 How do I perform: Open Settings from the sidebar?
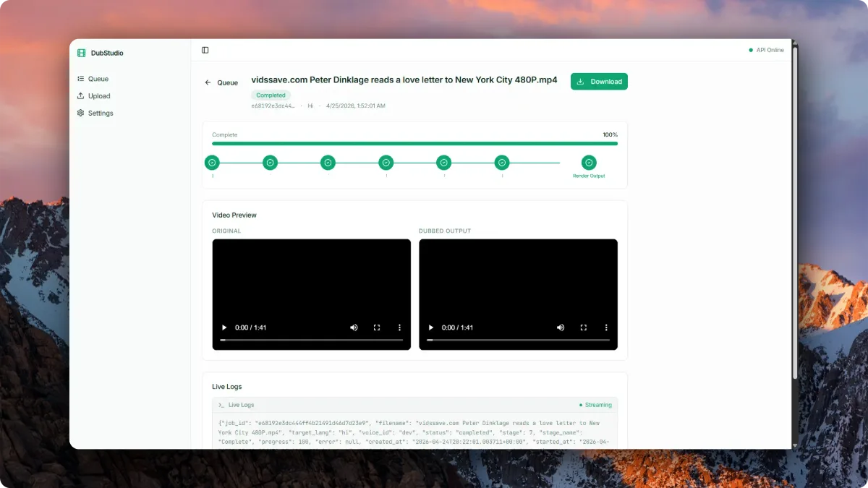(101, 114)
